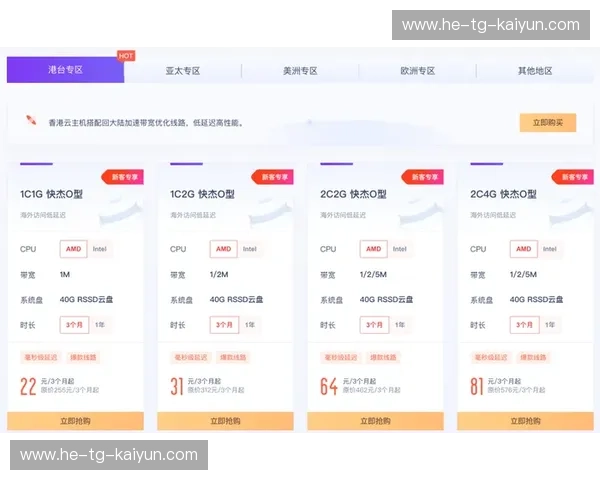Image resolution: width=600 pixels, height=480 pixels.
Task: Click the 1M bandwidth value
Action: (65, 274)
